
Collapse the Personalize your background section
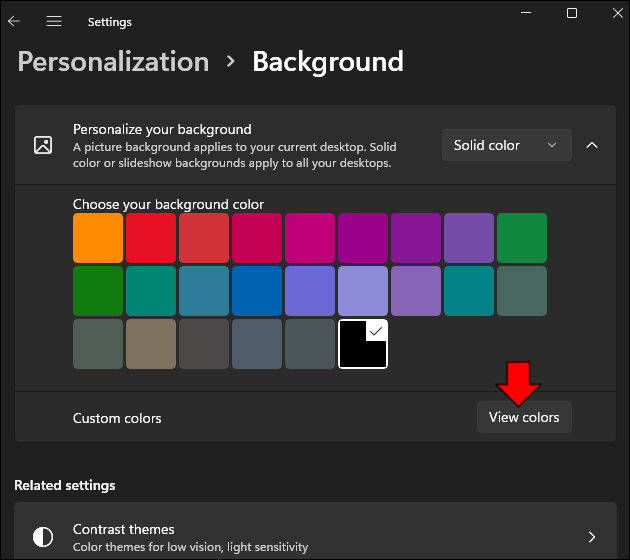[x=592, y=145]
